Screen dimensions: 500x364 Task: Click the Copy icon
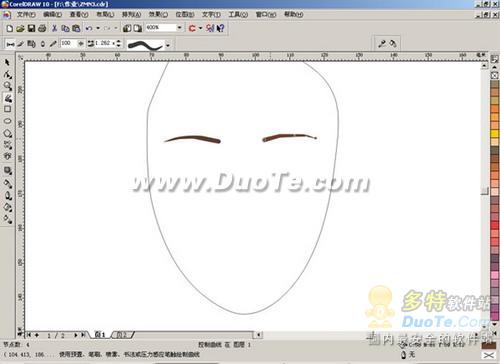pos(65,28)
